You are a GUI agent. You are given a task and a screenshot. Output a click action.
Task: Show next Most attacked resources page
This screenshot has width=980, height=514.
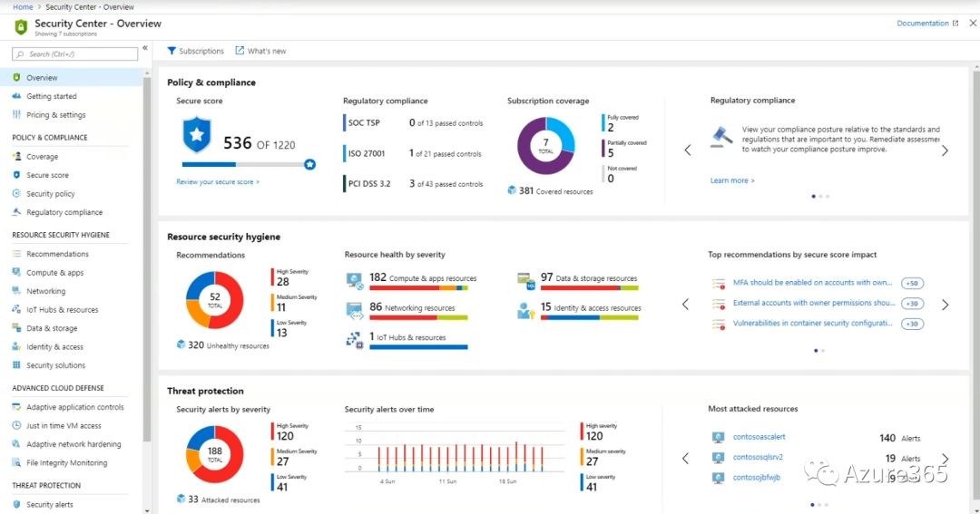(x=945, y=459)
